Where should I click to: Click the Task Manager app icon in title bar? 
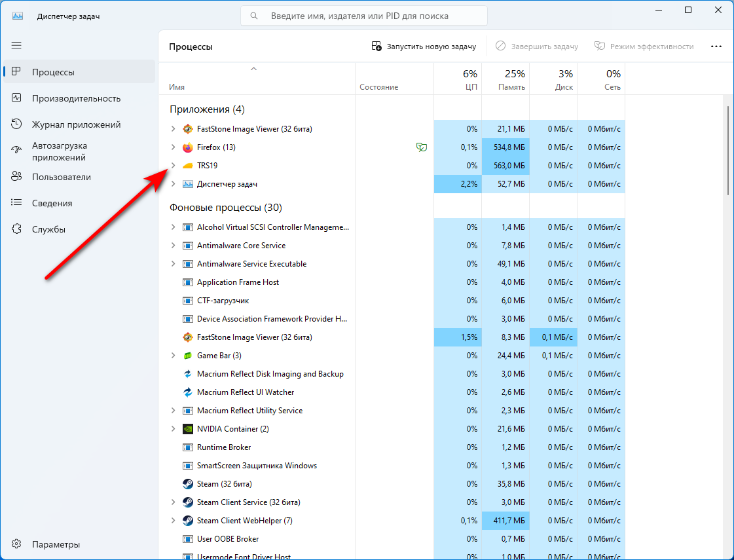pos(18,16)
